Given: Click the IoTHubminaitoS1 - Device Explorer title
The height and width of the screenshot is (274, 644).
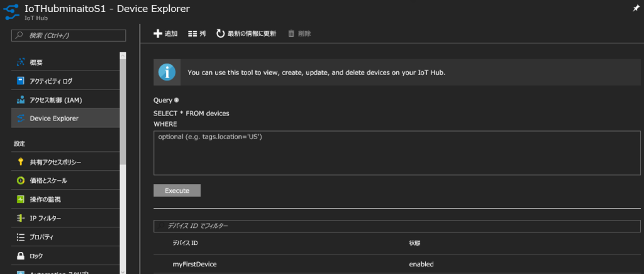Looking at the screenshot, I should click(x=107, y=9).
